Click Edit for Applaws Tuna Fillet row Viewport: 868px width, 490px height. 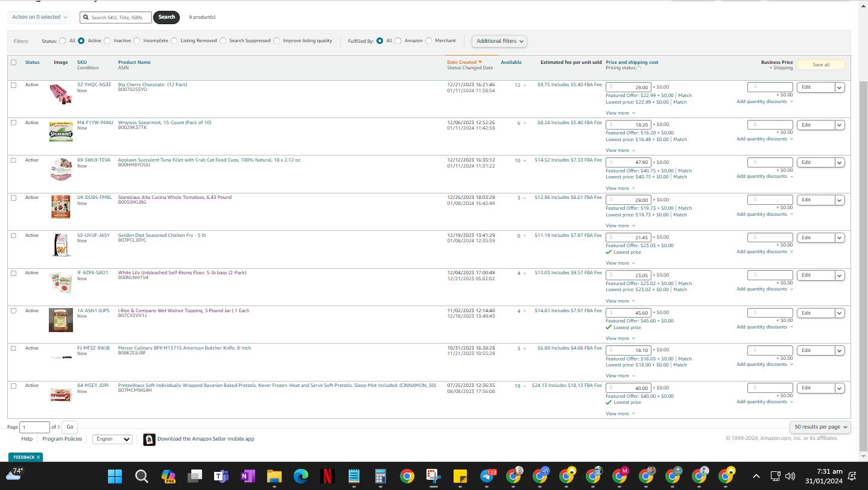816,163
